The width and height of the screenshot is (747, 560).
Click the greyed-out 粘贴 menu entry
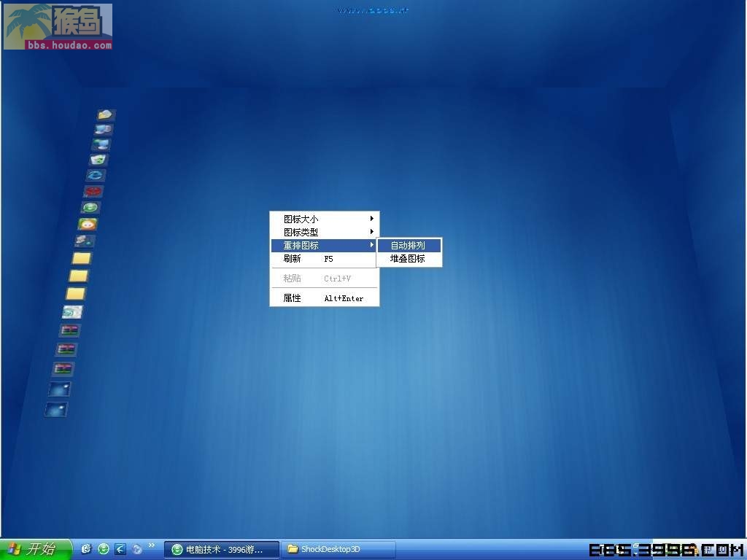(x=325, y=278)
